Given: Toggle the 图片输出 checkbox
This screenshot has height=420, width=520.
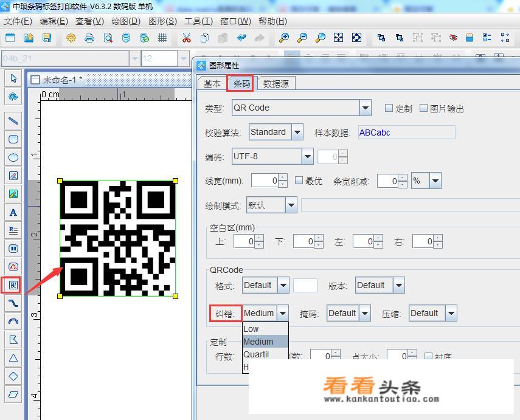Looking at the screenshot, I should [x=423, y=108].
